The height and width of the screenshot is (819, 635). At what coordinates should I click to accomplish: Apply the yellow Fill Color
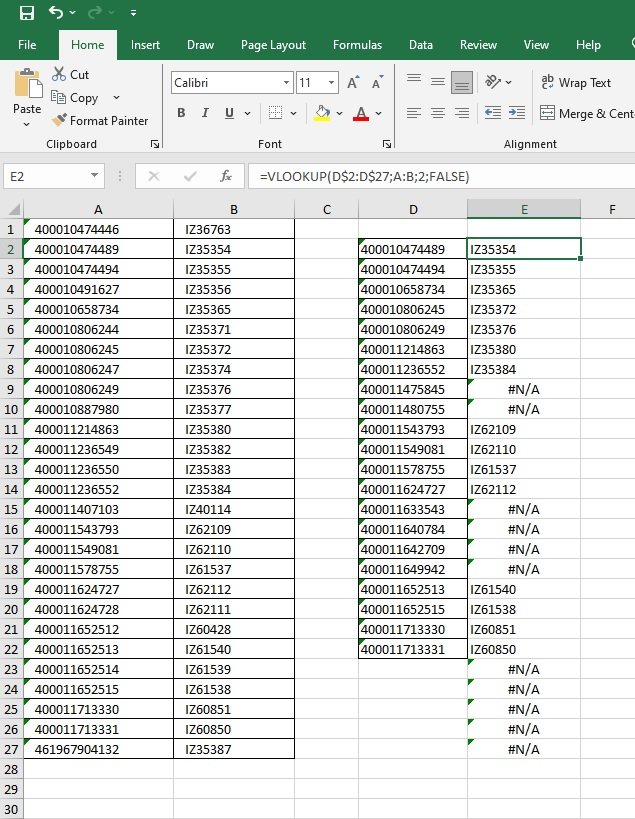click(x=322, y=113)
